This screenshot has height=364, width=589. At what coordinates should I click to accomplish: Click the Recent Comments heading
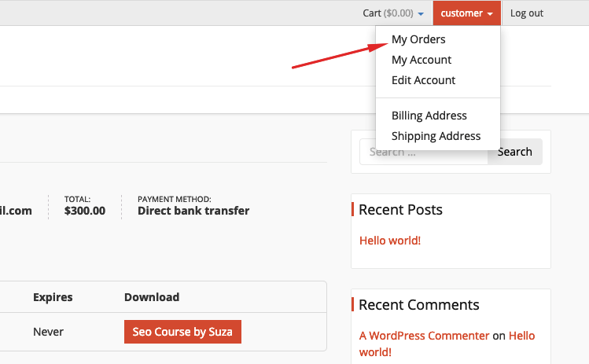pos(419,305)
